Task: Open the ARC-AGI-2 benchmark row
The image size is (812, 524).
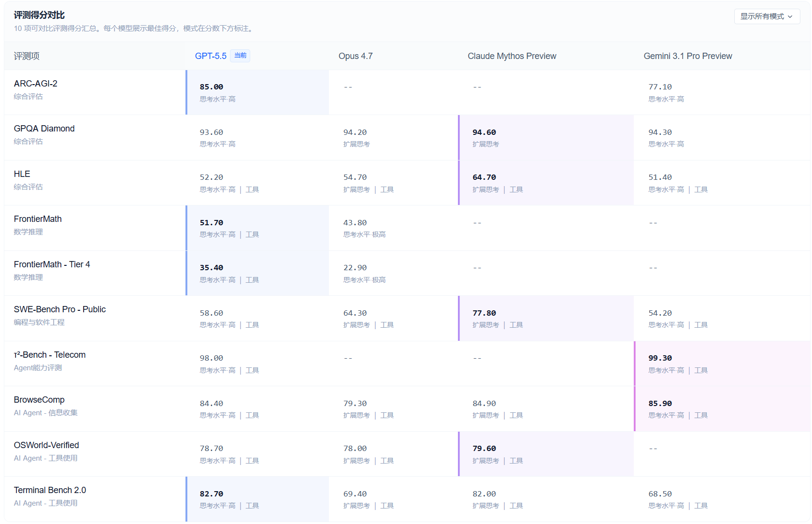Action: (x=36, y=84)
